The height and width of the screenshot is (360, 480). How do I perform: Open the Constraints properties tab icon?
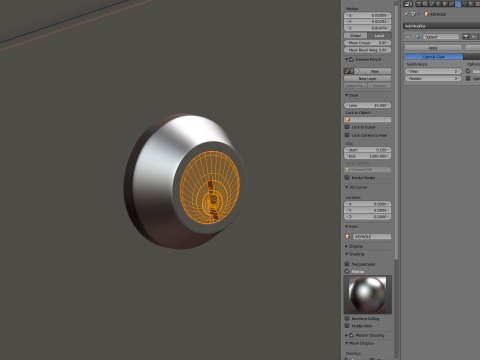click(x=451, y=4)
